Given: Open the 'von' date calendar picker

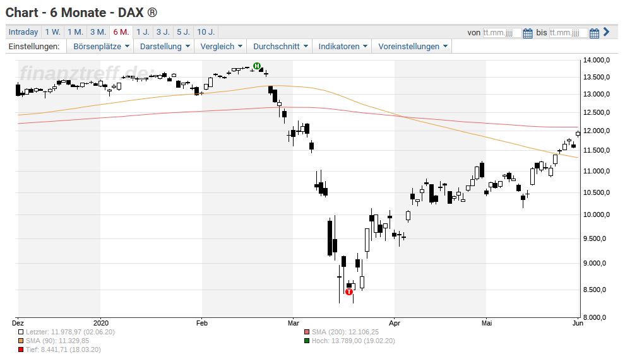Looking at the screenshot, I should 527,33.
